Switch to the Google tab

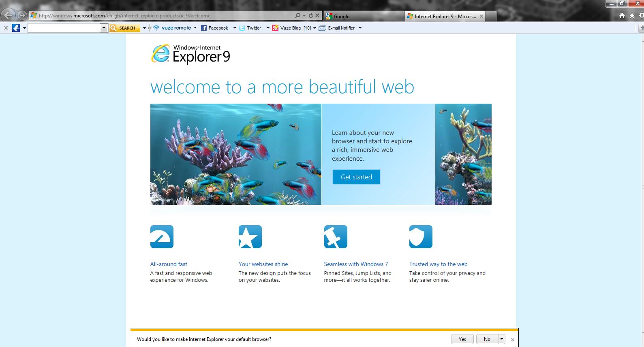point(363,17)
